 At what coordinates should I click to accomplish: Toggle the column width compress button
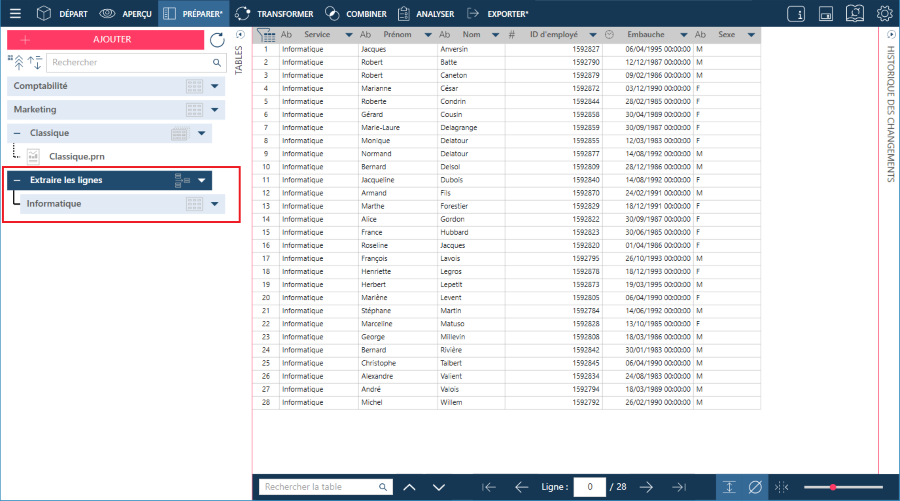[782, 487]
